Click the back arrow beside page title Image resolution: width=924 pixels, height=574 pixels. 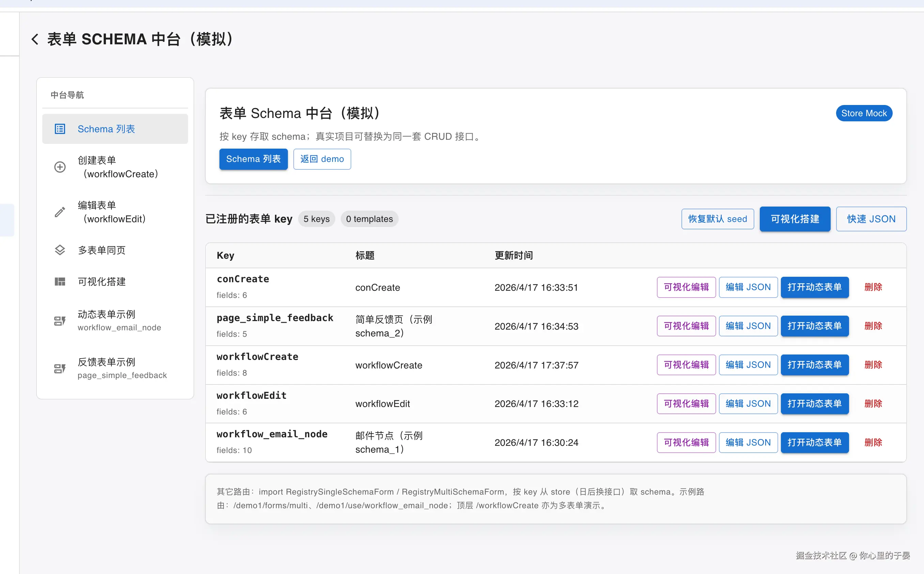(35, 39)
